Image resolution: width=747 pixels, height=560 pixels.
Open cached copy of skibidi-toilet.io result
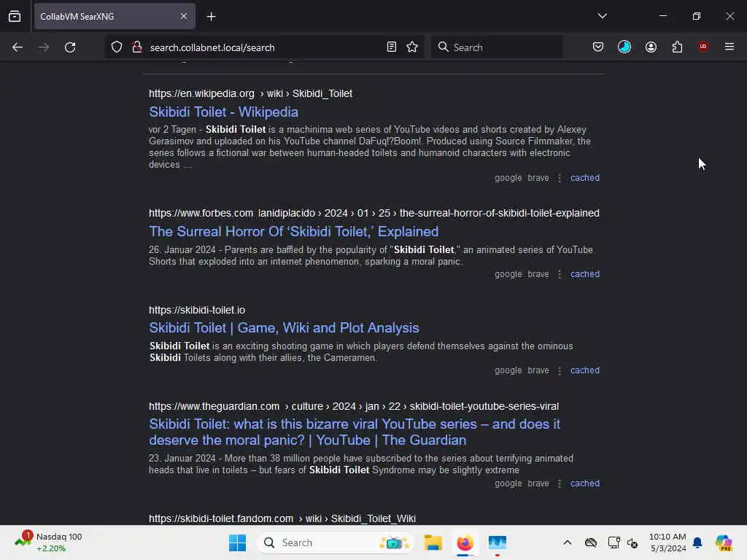coord(585,370)
